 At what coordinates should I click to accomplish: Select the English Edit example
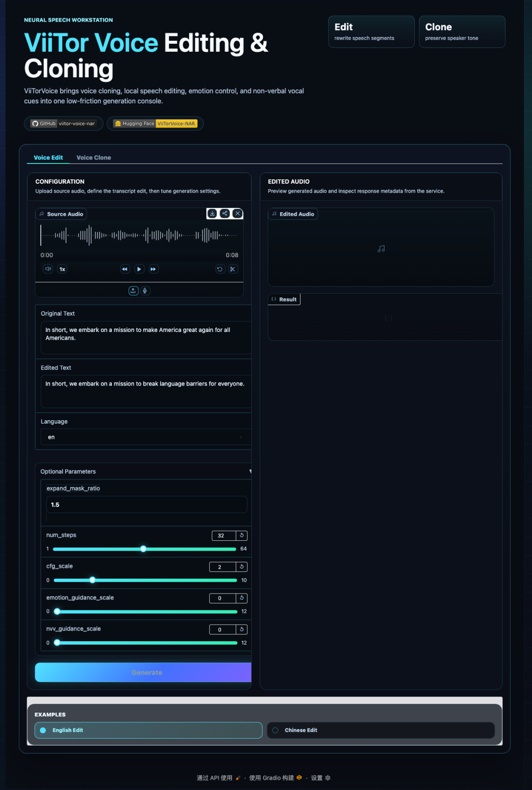pos(148,730)
